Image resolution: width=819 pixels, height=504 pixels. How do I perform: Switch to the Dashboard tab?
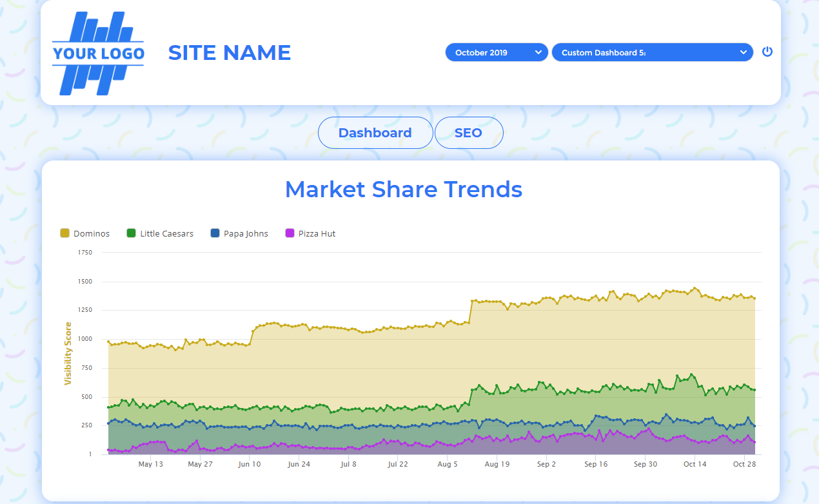pyautogui.click(x=375, y=133)
